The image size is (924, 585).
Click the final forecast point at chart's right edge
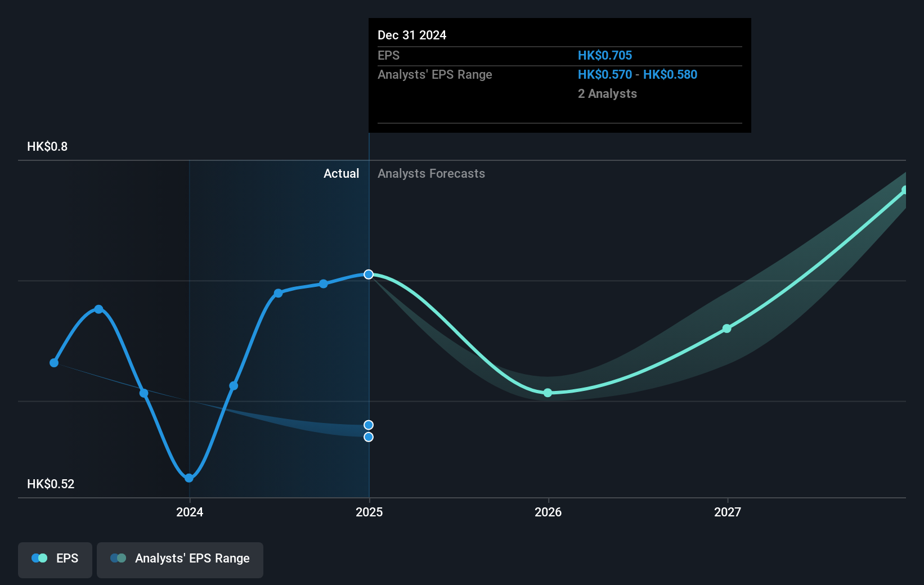point(904,190)
